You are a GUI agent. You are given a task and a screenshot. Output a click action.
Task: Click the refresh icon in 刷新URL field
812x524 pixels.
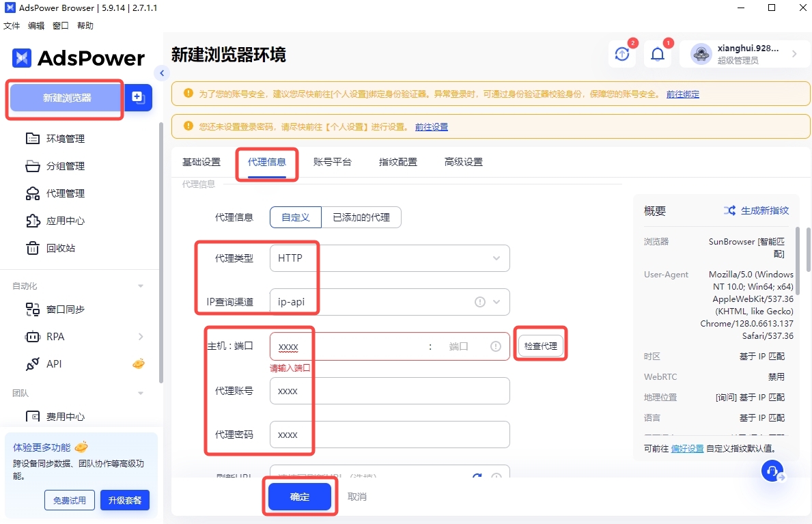pyautogui.click(x=477, y=475)
